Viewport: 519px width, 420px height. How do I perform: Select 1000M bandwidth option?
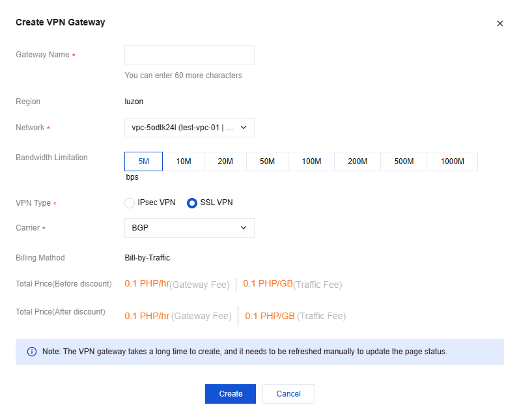452,161
